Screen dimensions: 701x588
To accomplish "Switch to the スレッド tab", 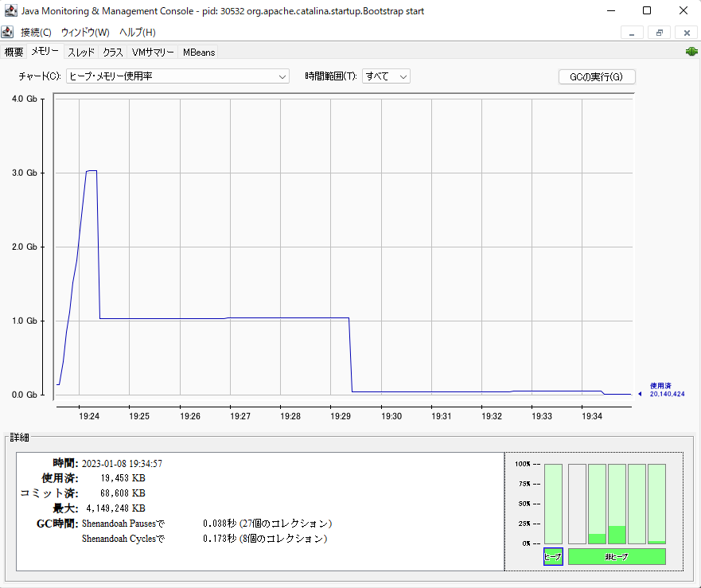I will (80, 53).
